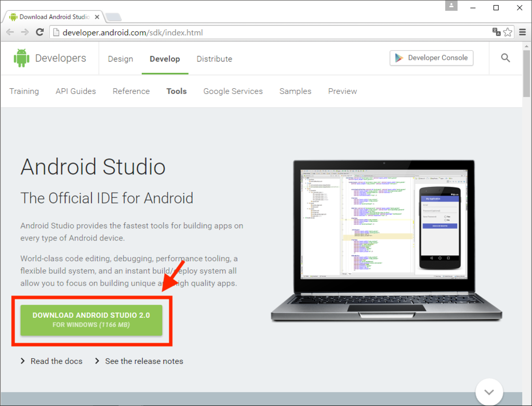Switch to the Samples tab
The width and height of the screenshot is (532, 406).
pyautogui.click(x=296, y=91)
